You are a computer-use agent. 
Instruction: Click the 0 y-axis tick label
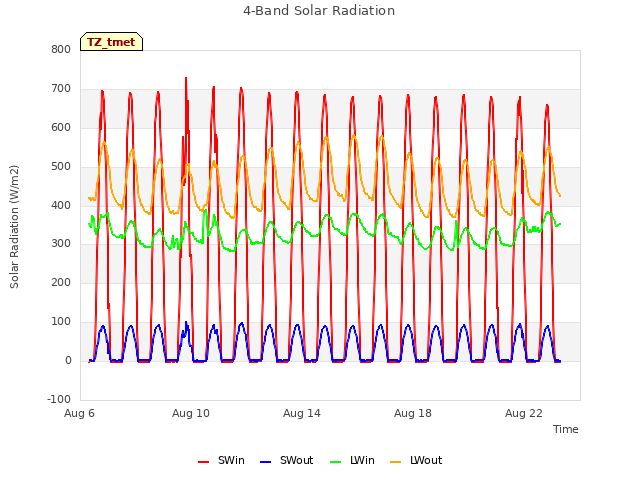pyautogui.click(x=68, y=361)
